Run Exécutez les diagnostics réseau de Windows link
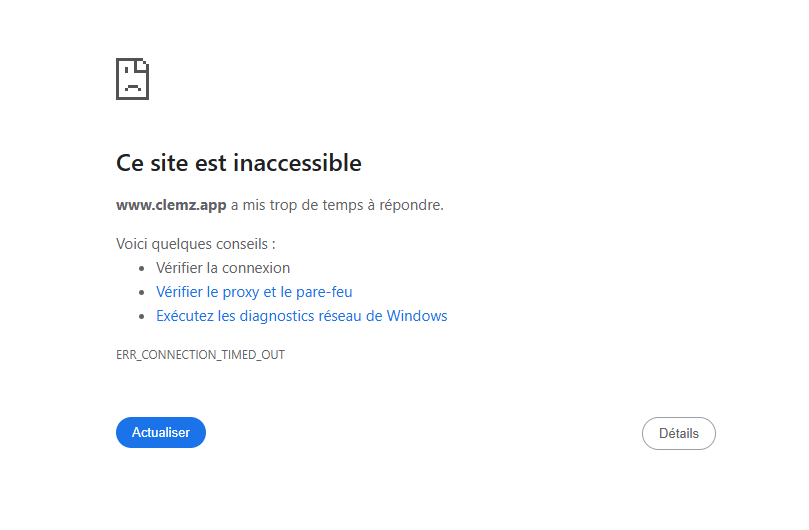Viewport: 809px width, 530px height. pyautogui.click(x=301, y=316)
